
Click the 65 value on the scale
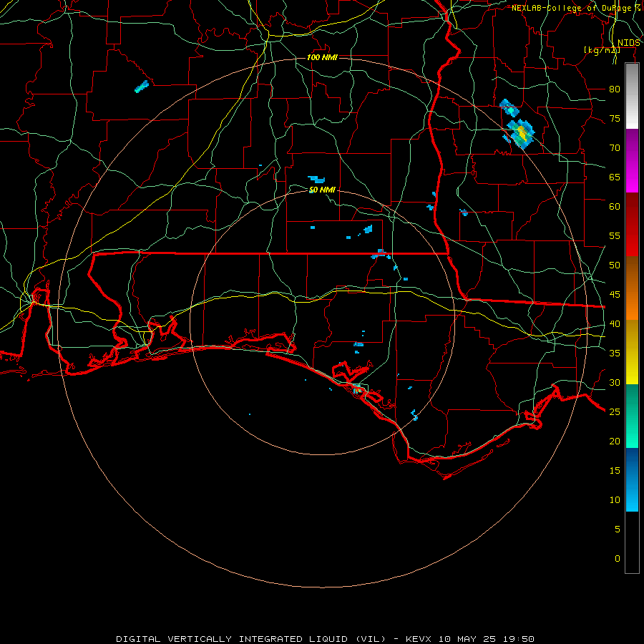615,177
